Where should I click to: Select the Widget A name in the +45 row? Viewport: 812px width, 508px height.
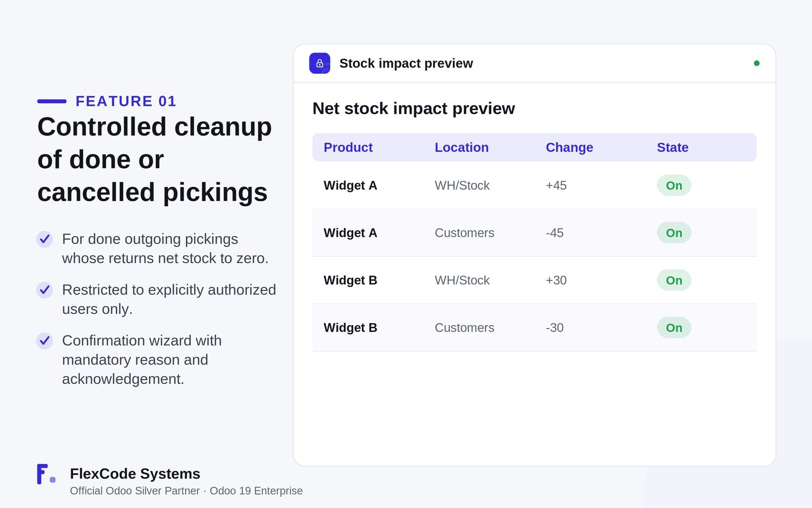pos(351,185)
